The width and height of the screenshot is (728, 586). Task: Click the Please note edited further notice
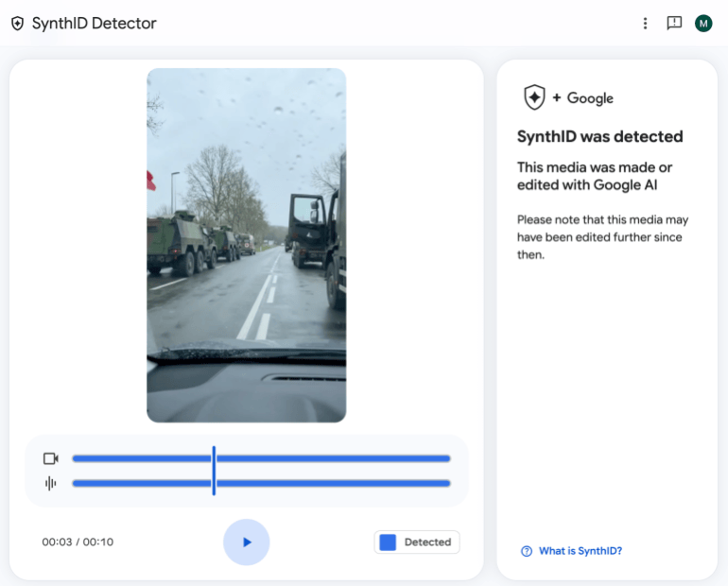pos(602,237)
